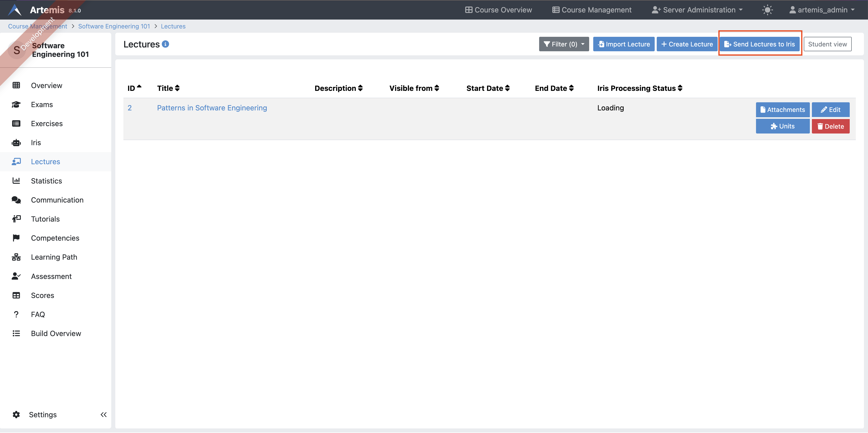Expand Server Administration menu
Image resolution: width=868 pixels, height=433 pixels.
pyautogui.click(x=697, y=10)
